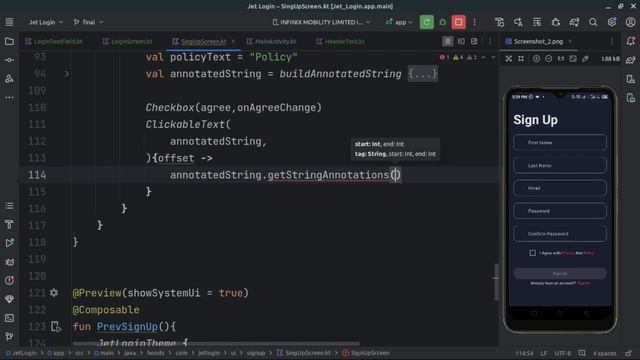Click Attach Debugger to Android Process icon
640x360 pixels.
click(x=556, y=22)
